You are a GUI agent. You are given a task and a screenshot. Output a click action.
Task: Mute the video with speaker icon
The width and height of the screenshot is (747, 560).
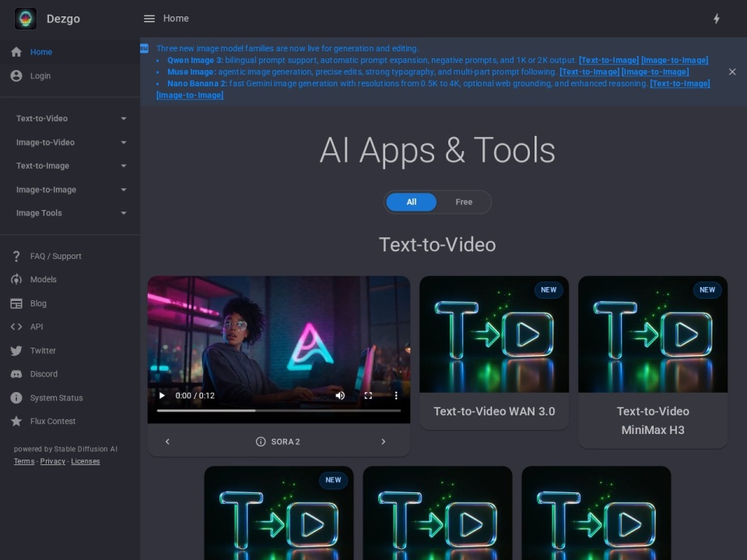pos(340,396)
